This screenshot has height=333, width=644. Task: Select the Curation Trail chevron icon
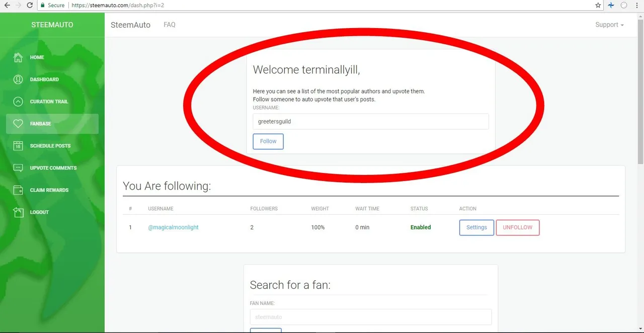click(18, 102)
